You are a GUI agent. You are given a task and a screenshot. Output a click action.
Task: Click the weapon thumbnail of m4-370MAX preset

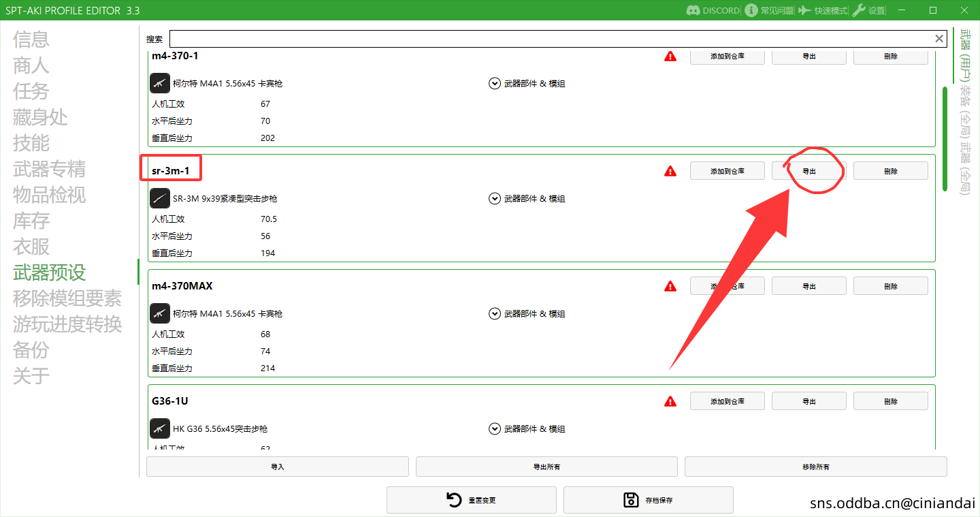coord(160,314)
